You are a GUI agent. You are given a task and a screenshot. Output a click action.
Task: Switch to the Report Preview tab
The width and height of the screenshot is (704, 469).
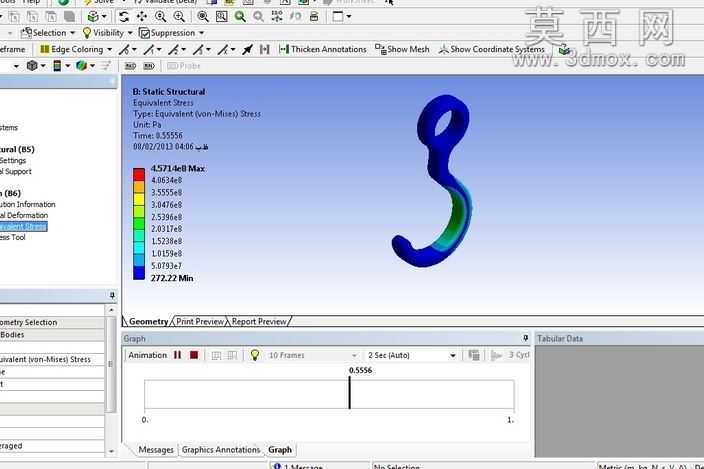tap(259, 321)
